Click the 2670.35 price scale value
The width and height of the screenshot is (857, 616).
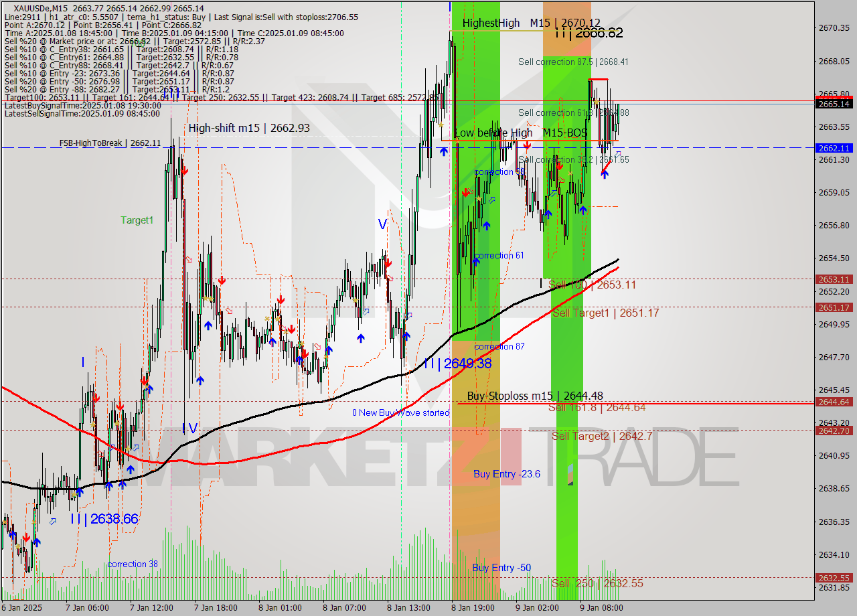coord(834,28)
